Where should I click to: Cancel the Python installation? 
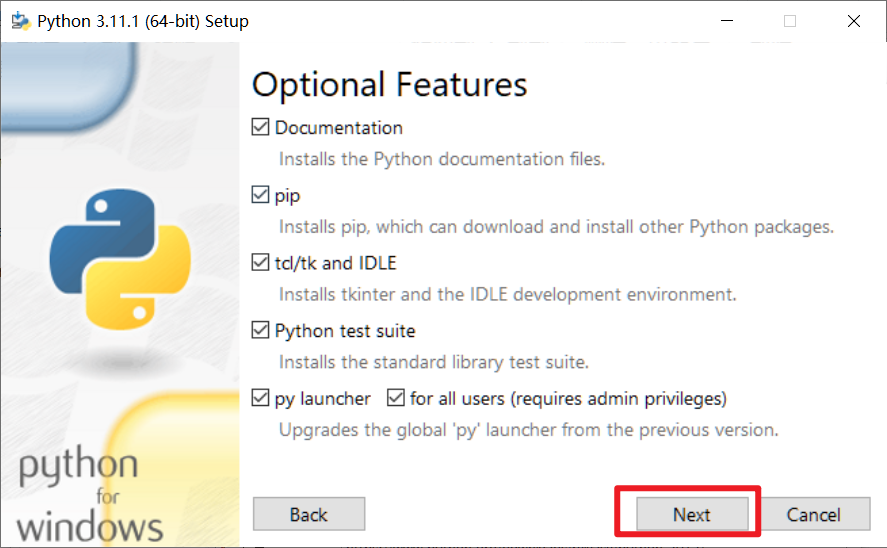(813, 514)
